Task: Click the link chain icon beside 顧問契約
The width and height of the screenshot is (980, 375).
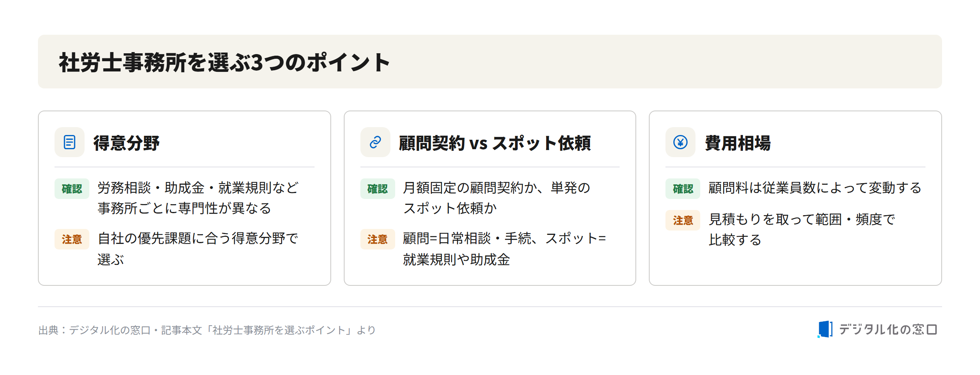Action: pos(375,142)
